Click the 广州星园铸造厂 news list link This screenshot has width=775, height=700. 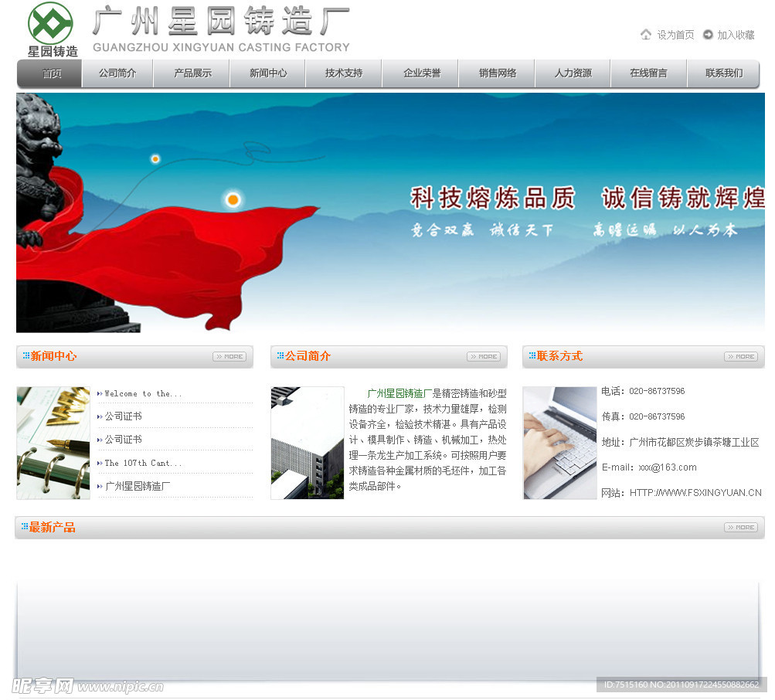(x=138, y=487)
